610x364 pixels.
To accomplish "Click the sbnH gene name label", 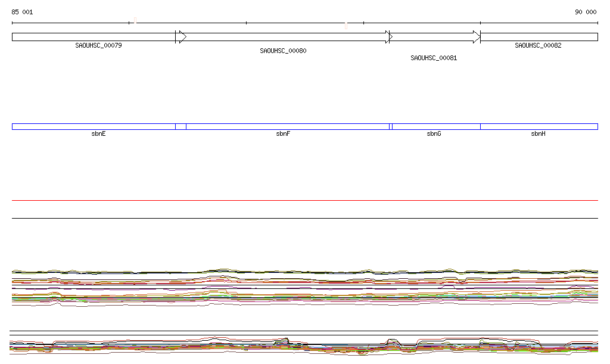I will pyautogui.click(x=538, y=134).
